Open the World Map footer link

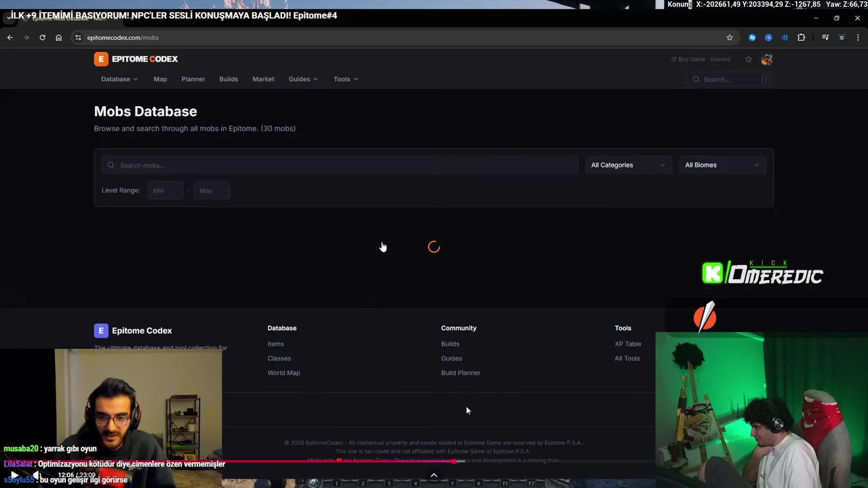(x=283, y=373)
